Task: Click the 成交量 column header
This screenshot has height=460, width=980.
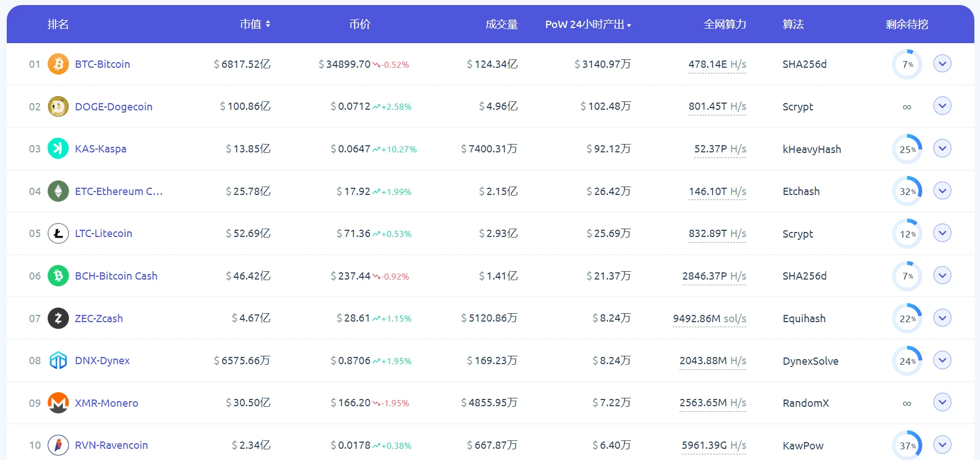Action: [x=502, y=24]
